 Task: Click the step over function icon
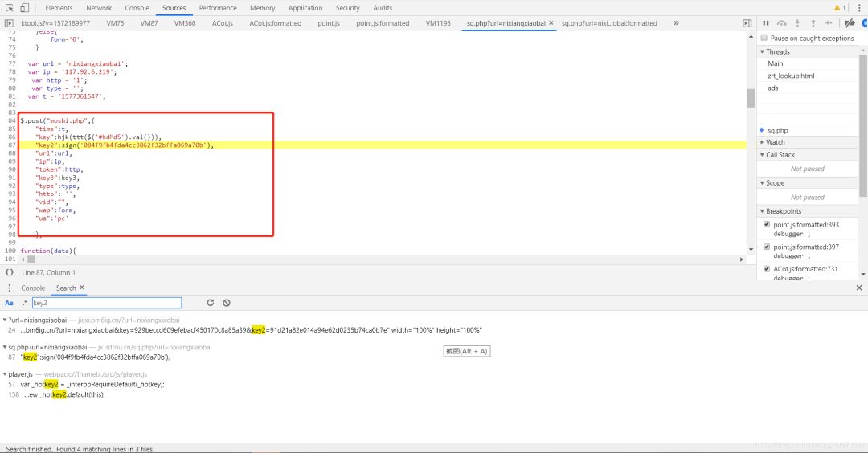pyautogui.click(x=781, y=23)
